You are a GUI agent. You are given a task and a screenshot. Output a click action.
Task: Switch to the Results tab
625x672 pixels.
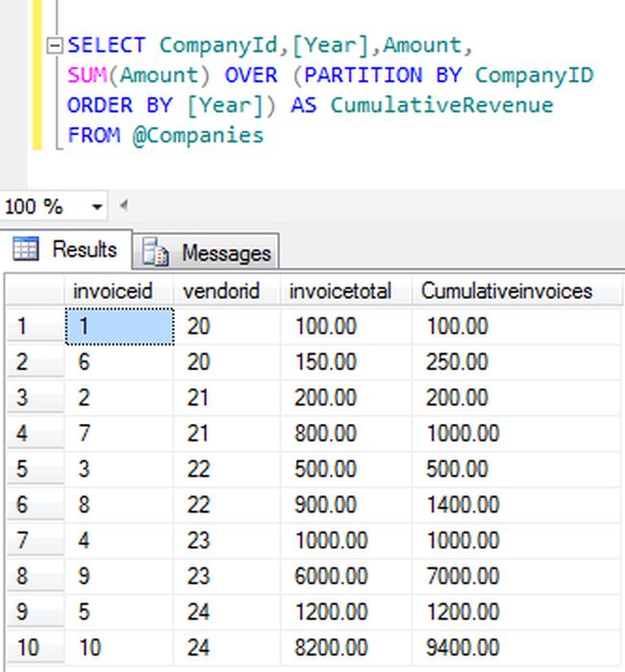coord(65,249)
